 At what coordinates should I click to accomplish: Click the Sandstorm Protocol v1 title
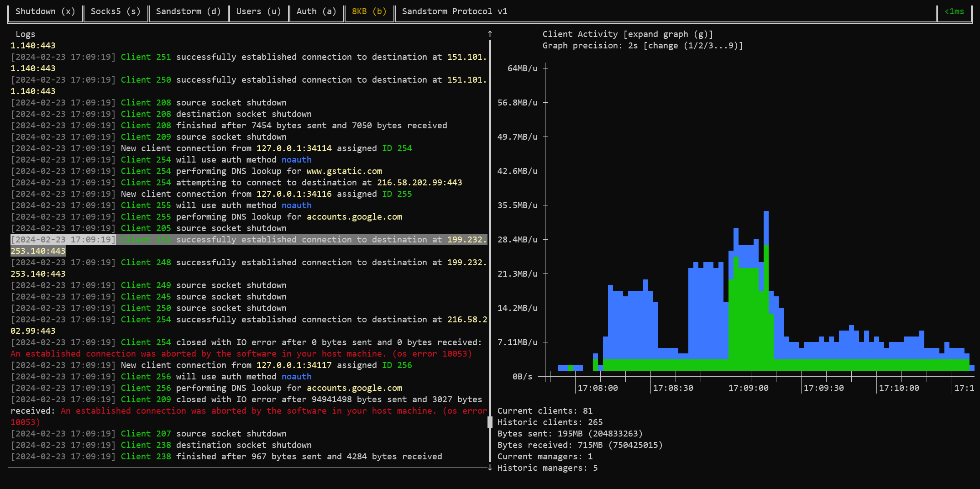(x=455, y=11)
